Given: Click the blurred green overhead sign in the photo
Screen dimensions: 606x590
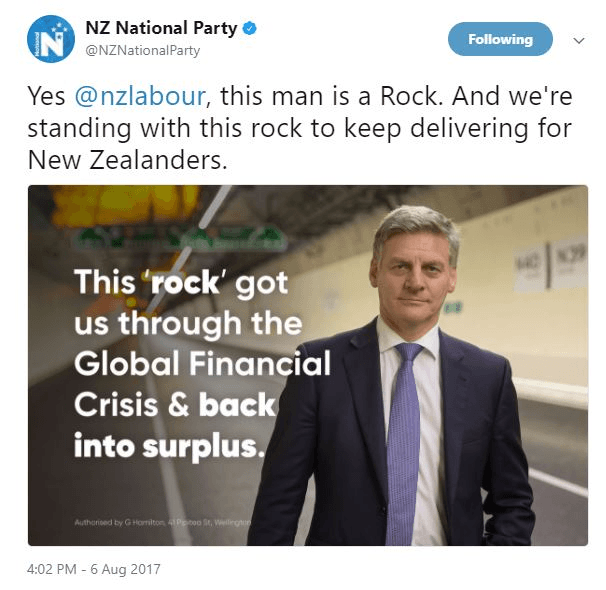Looking at the screenshot, I should coord(180,238).
